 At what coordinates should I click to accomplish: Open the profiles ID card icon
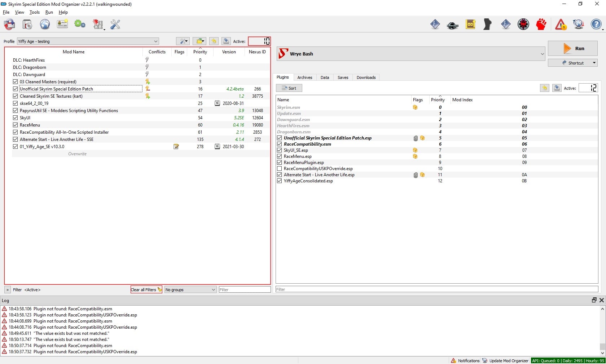click(62, 25)
